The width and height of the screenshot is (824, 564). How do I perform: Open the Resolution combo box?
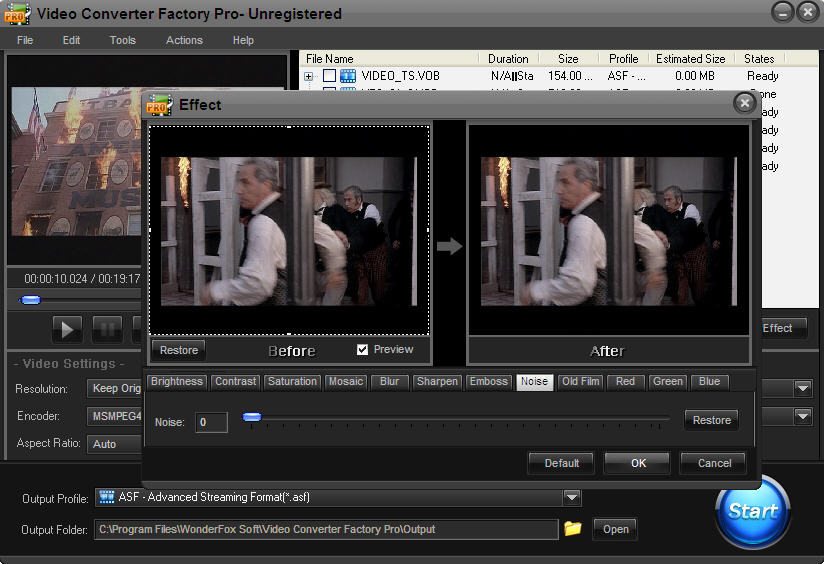pos(115,388)
